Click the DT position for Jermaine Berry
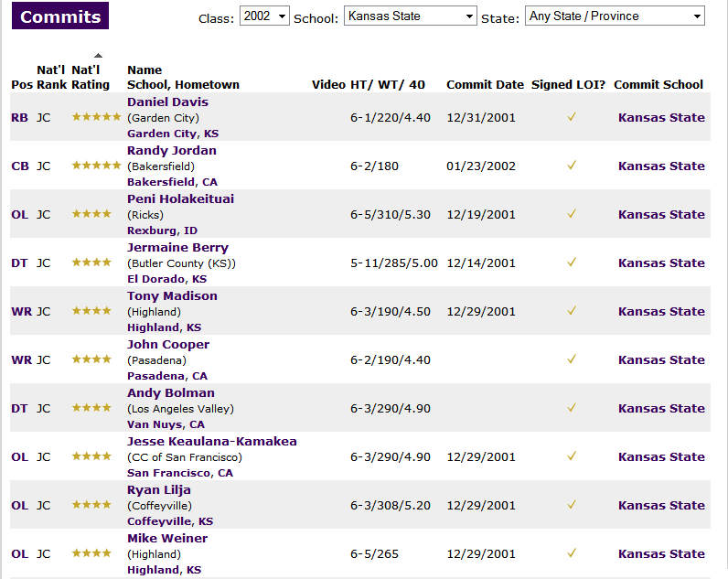 pos(19,263)
